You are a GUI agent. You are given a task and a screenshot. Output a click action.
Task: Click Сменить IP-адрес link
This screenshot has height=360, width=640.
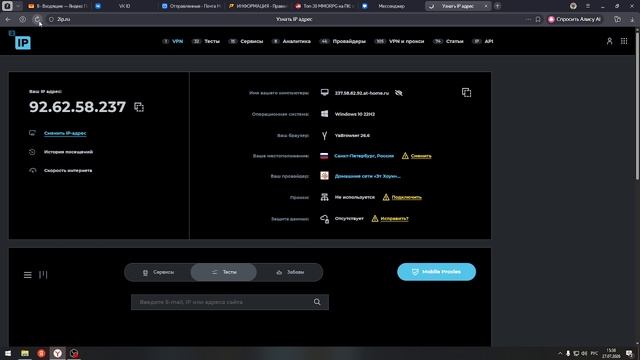pyautogui.click(x=65, y=133)
